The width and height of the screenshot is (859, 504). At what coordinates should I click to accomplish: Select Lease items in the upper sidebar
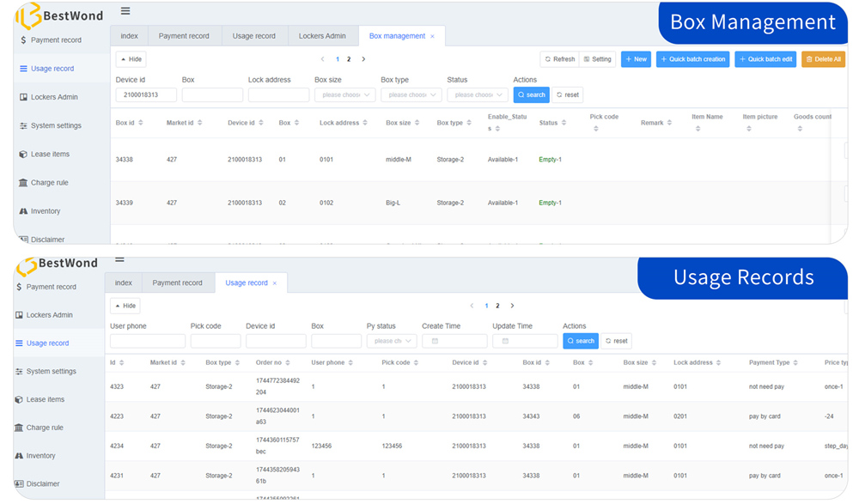50,155
